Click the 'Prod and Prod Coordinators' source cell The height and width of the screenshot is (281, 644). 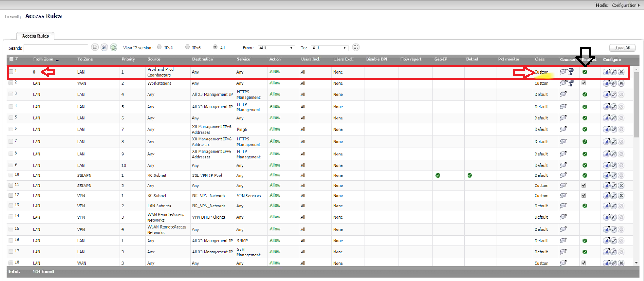tap(160, 72)
